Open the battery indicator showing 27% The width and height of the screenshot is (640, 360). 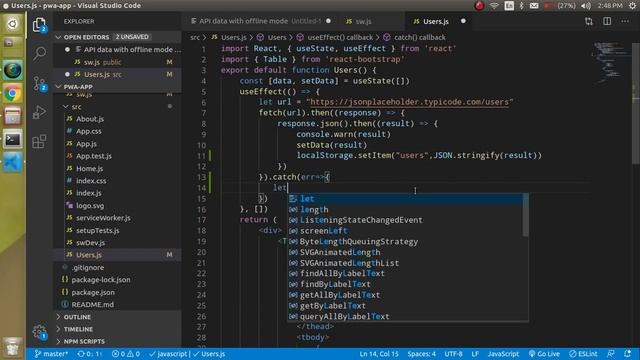[x=560, y=6]
